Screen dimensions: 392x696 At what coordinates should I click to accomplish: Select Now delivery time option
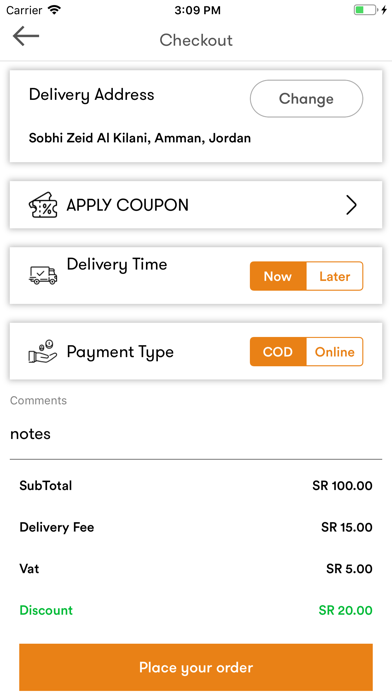coord(278,276)
